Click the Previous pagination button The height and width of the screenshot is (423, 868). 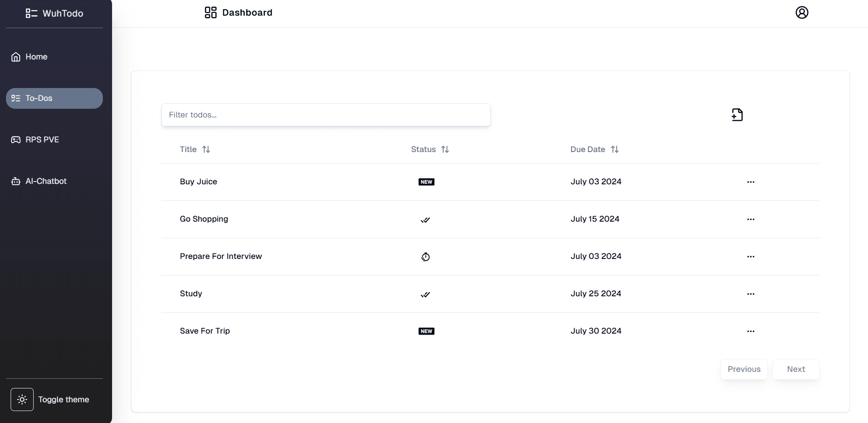[x=744, y=369]
